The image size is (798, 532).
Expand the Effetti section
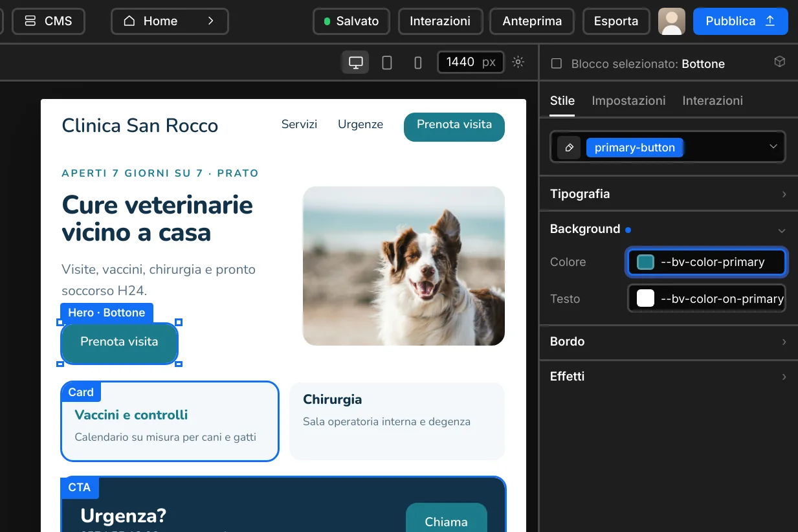pyautogui.click(x=669, y=377)
